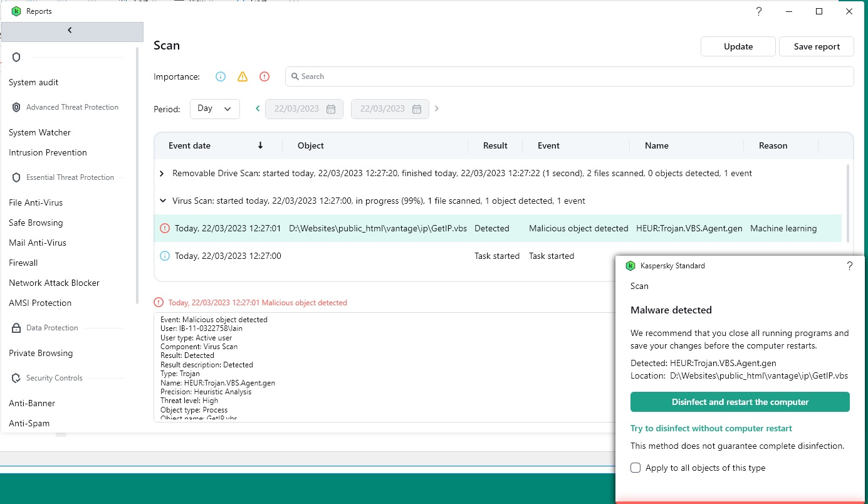Open File Anti-Virus report
Viewport: 868px width, 504px height.
pyautogui.click(x=36, y=202)
